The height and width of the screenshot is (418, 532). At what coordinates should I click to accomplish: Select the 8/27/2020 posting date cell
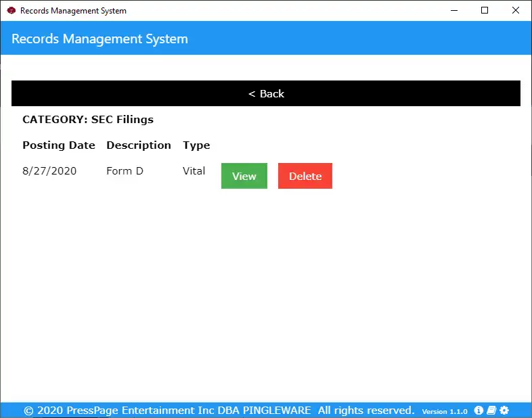pyautogui.click(x=49, y=170)
